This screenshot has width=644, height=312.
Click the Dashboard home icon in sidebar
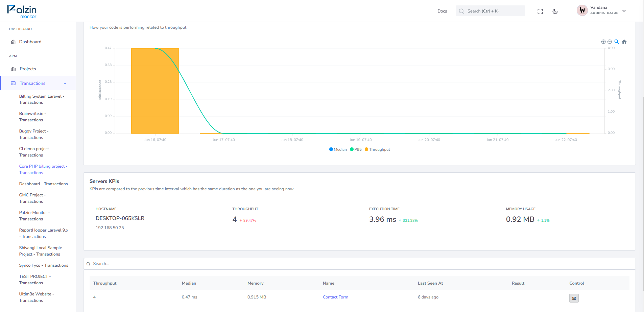click(13, 42)
